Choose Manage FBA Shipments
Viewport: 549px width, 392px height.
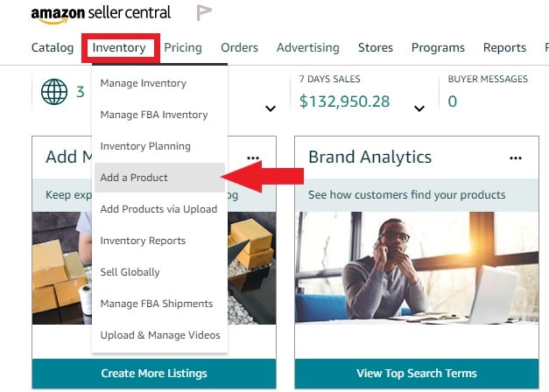(159, 304)
